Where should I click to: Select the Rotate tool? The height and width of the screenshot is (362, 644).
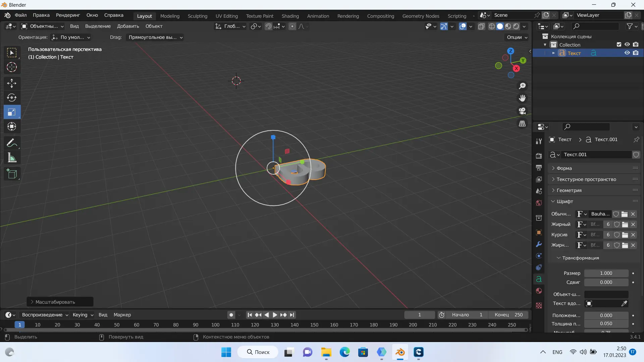click(x=12, y=98)
